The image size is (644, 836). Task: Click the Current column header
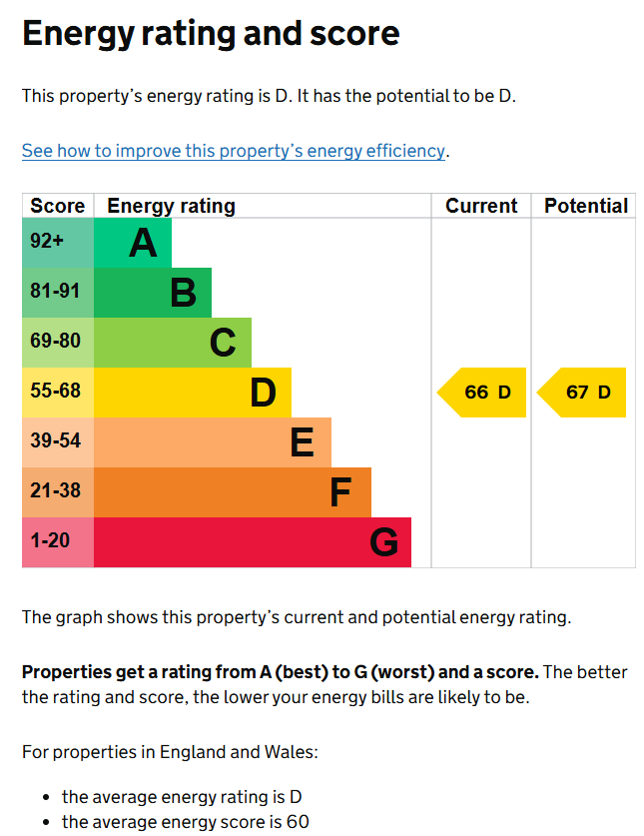(x=481, y=206)
